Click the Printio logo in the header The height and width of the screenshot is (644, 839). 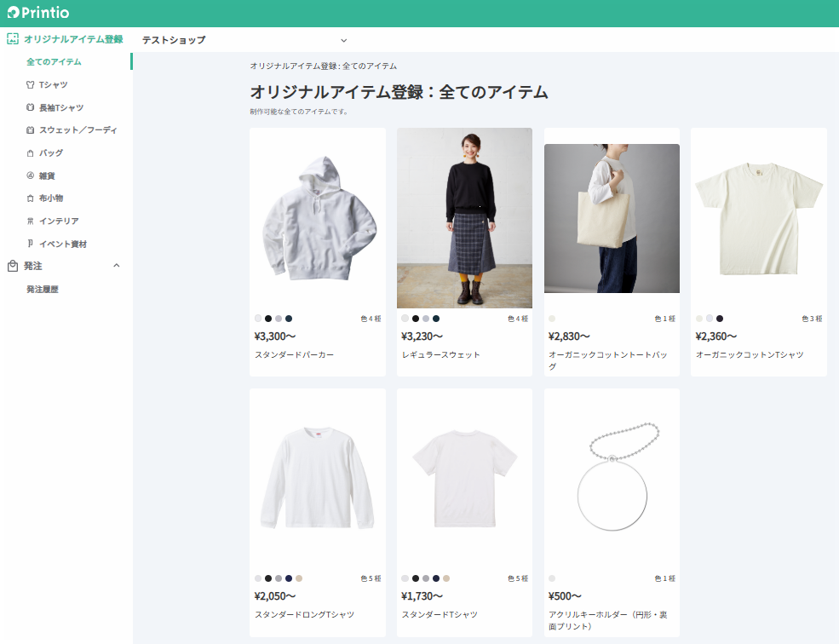(x=39, y=13)
